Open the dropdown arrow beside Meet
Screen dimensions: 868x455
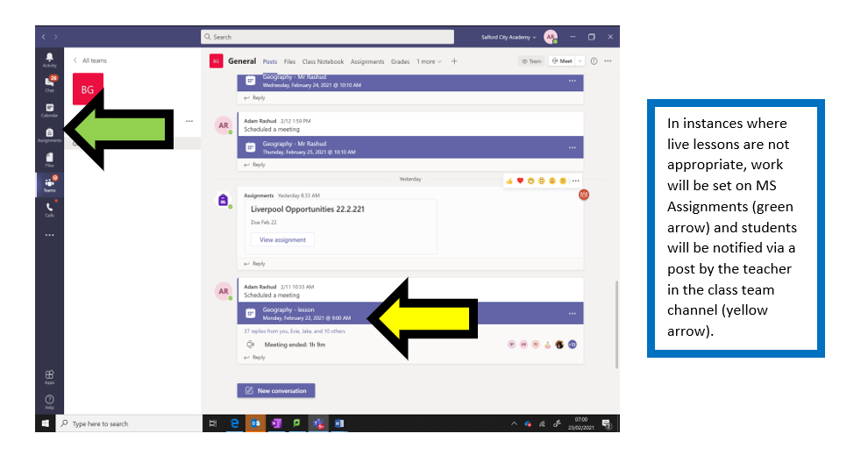[x=580, y=60]
